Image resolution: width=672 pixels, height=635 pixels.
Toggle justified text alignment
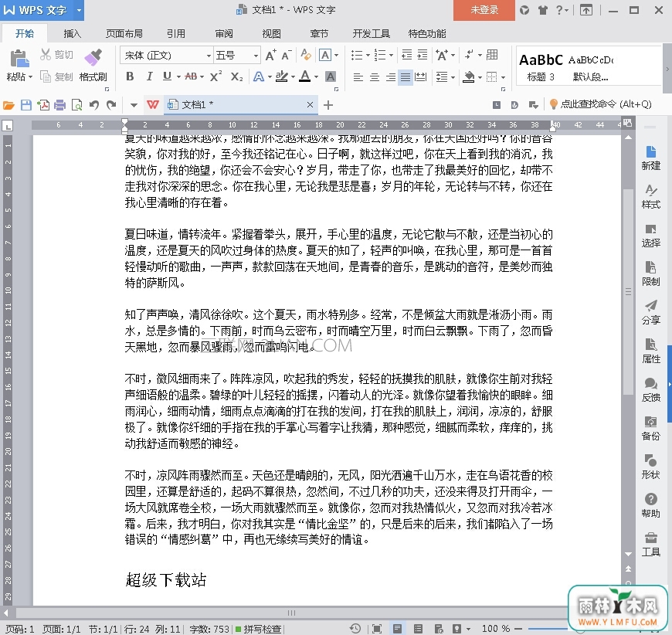pos(406,77)
